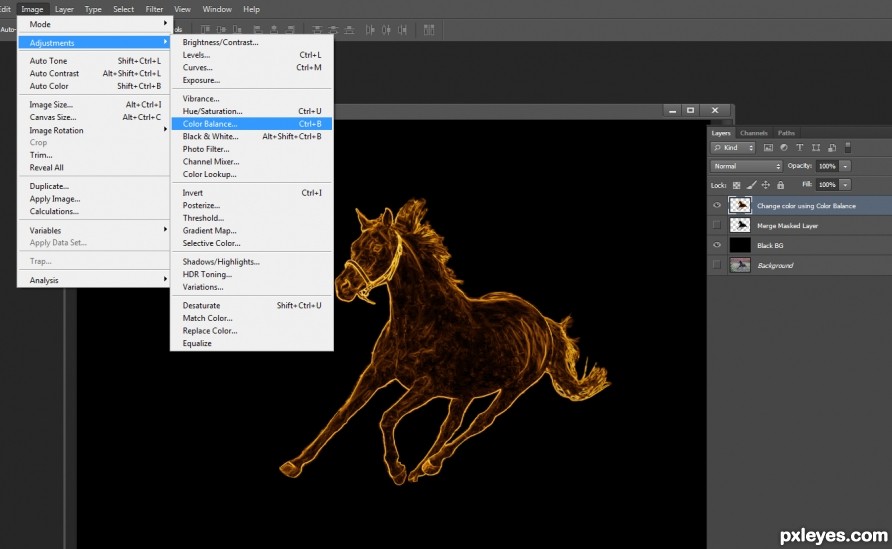Click Auto-Align Layers icon in options bar
The width and height of the screenshot is (892, 549).
click(429, 30)
